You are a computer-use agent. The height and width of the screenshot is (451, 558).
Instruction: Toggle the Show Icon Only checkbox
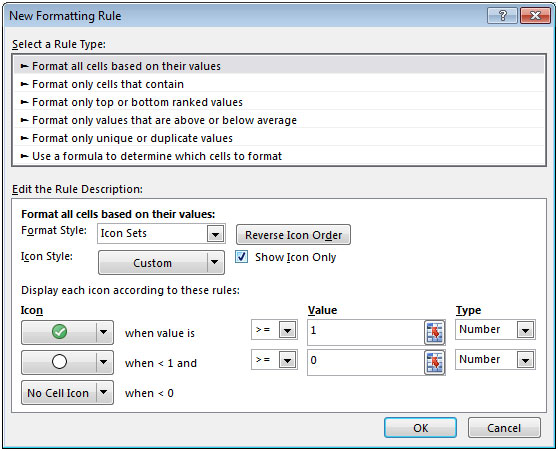(241, 257)
